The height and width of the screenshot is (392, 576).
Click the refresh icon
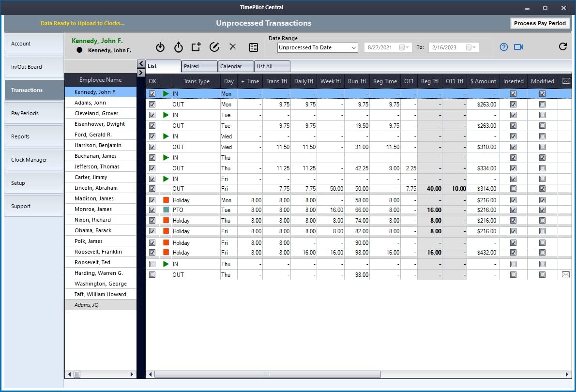coord(562,47)
